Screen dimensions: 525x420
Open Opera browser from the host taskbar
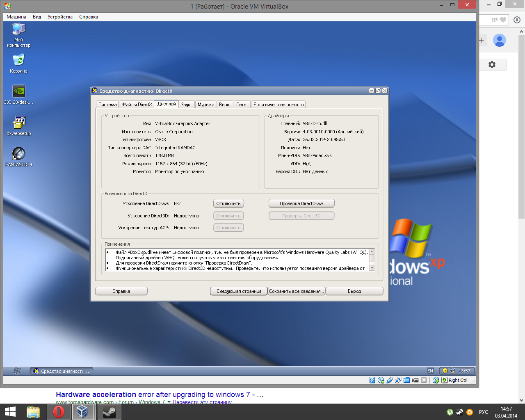click(59, 412)
